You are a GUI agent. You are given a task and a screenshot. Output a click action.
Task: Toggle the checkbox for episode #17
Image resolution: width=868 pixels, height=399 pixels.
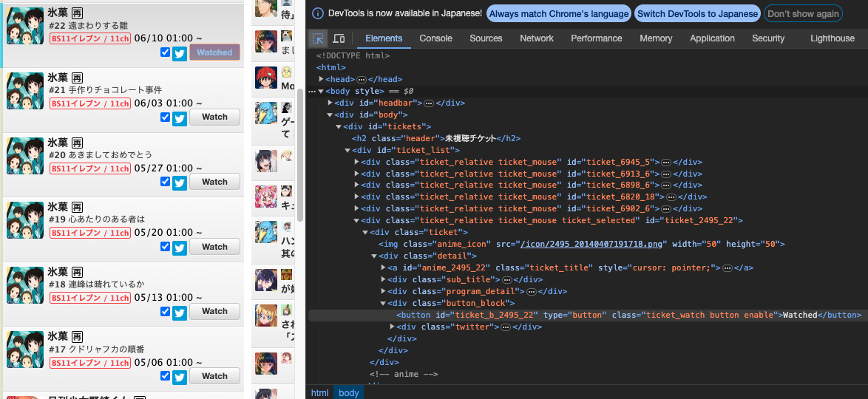coord(165,376)
